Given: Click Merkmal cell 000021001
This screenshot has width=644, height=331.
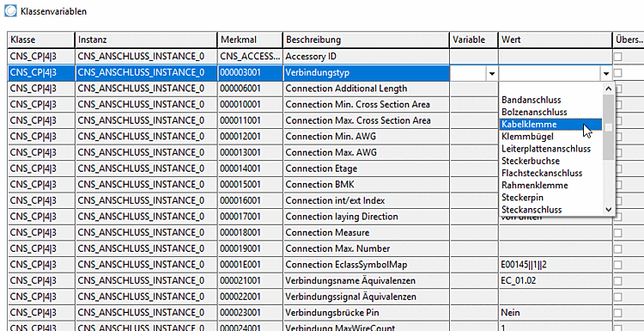Looking at the screenshot, I should (x=251, y=281).
